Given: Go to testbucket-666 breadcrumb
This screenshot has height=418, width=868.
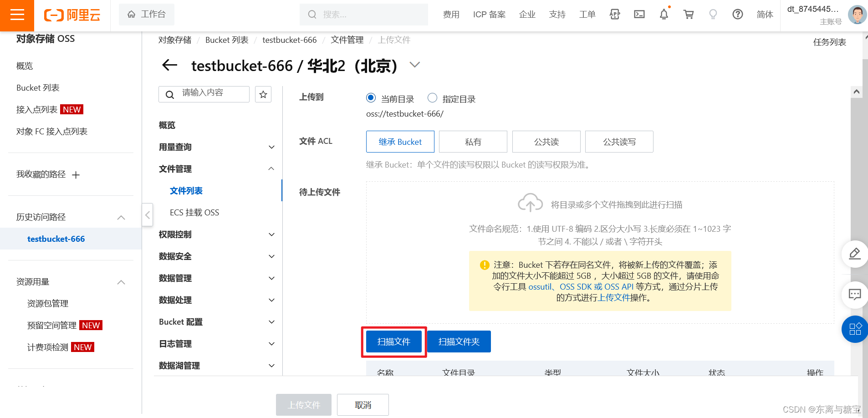Looking at the screenshot, I should (290, 40).
